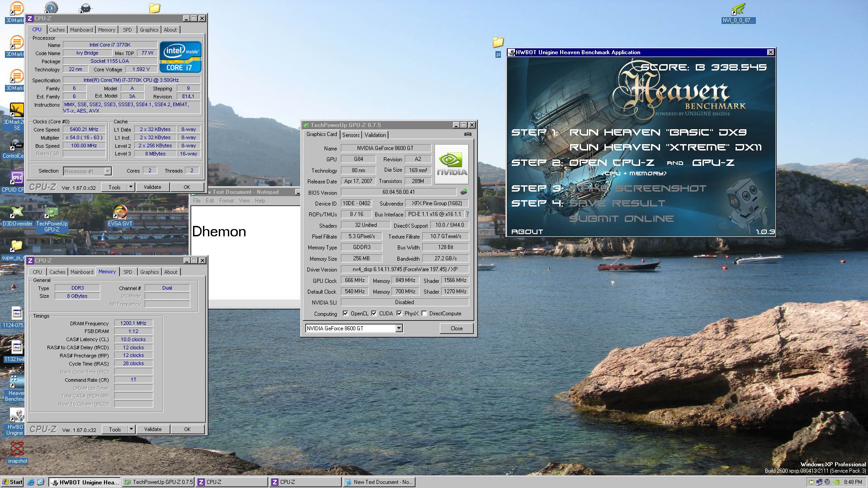The image size is (868, 488).
Task: Click the Intel Core i7 logo in CPU-Z
Action: pyautogui.click(x=180, y=57)
